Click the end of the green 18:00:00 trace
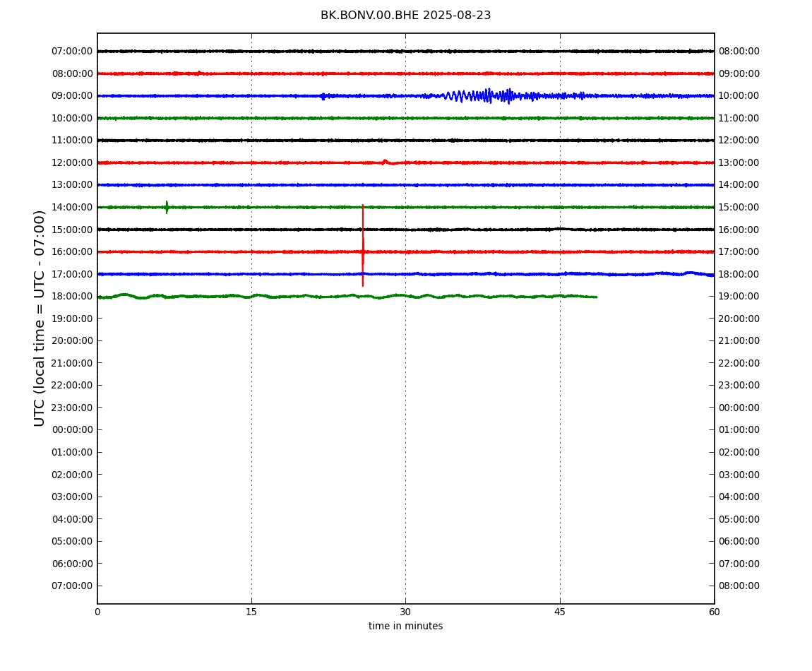 click(596, 297)
